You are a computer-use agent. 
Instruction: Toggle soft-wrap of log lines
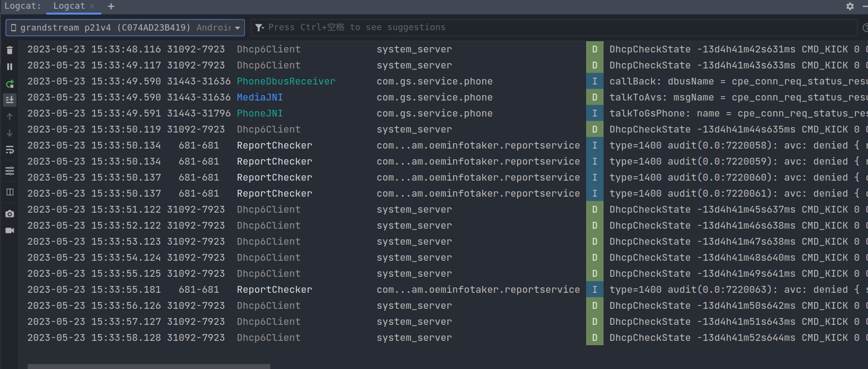point(10,150)
